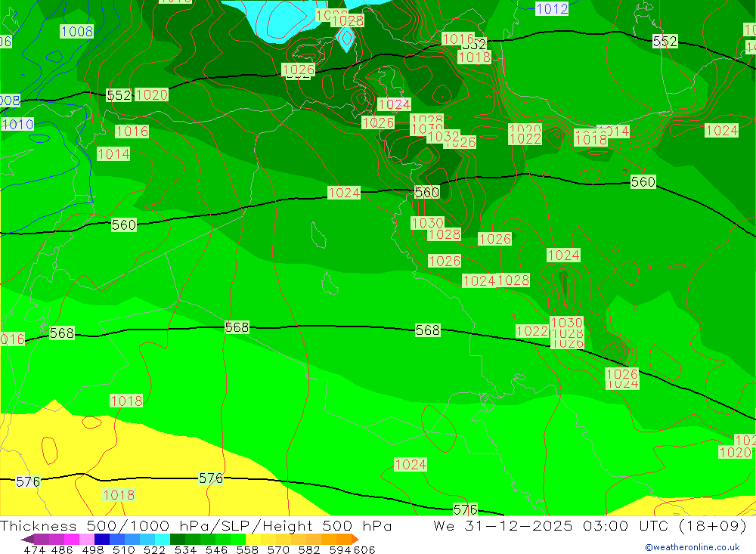Pick the bright magenta legend swatch
Image resolution: width=756 pixels, height=554 pixels.
coord(71,539)
